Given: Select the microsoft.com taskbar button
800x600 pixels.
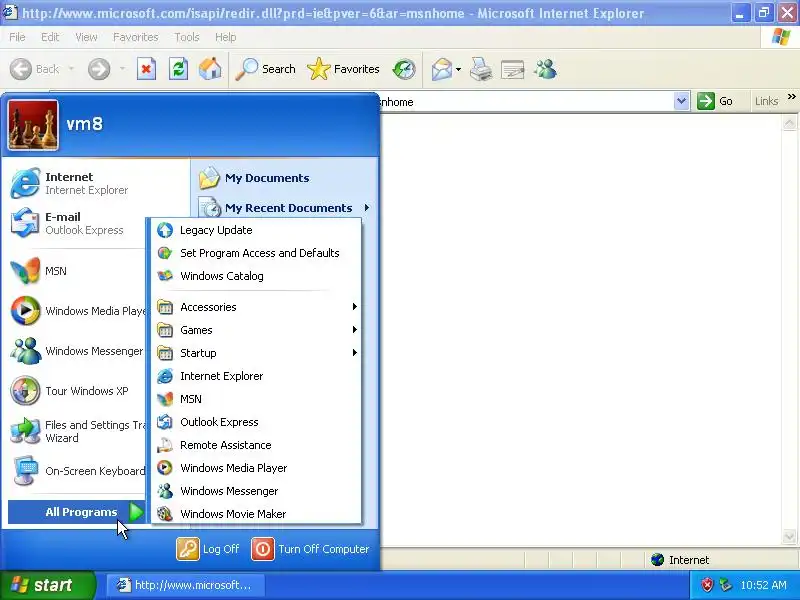Looking at the screenshot, I should [x=186, y=585].
